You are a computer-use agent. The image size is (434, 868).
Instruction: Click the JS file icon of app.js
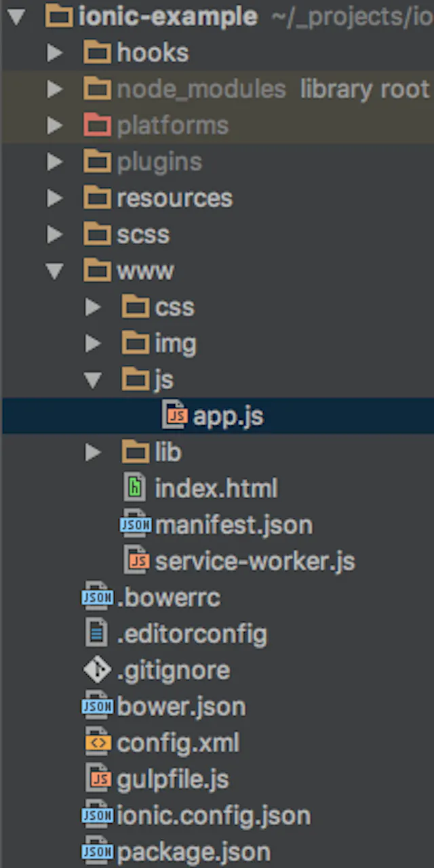click(175, 415)
